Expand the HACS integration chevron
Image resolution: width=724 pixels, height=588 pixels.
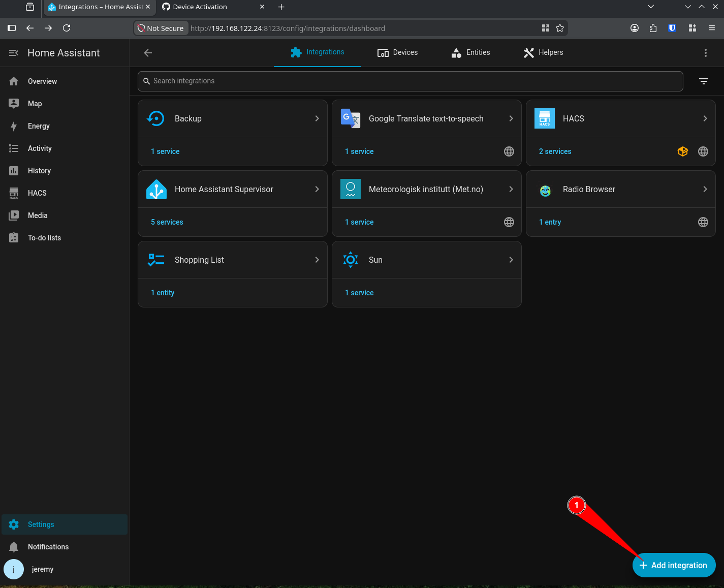pyautogui.click(x=705, y=118)
